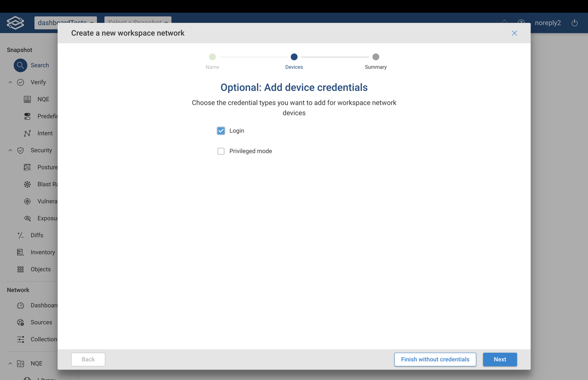This screenshot has width=588, height=380.
Task: Collapse the Security section chevron
Action: click(x=10, y=150)
